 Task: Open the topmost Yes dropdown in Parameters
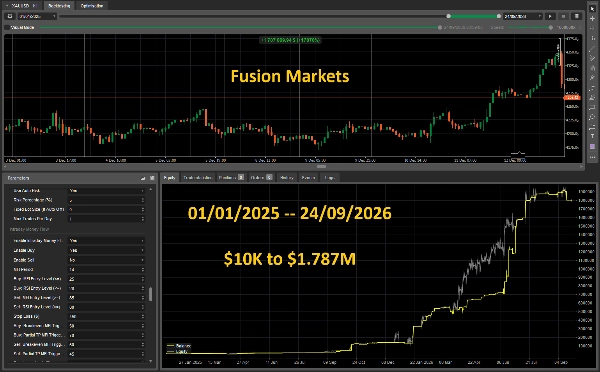(106, 191)
